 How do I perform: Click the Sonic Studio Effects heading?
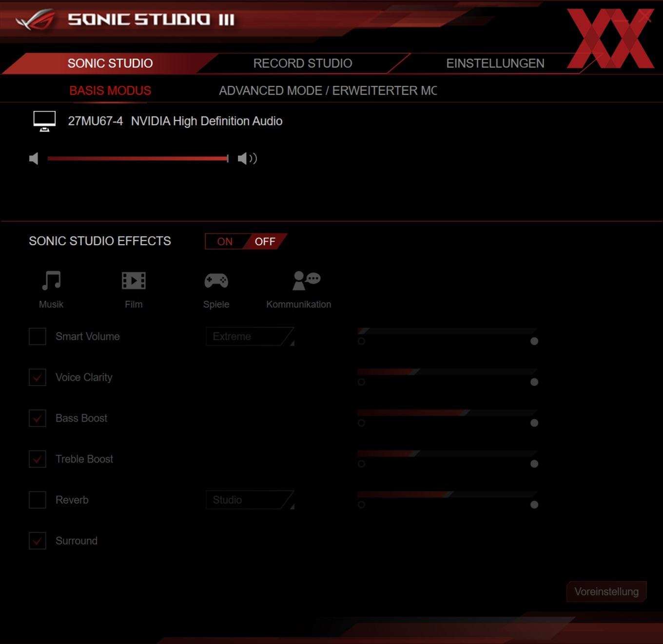(100, 241)
